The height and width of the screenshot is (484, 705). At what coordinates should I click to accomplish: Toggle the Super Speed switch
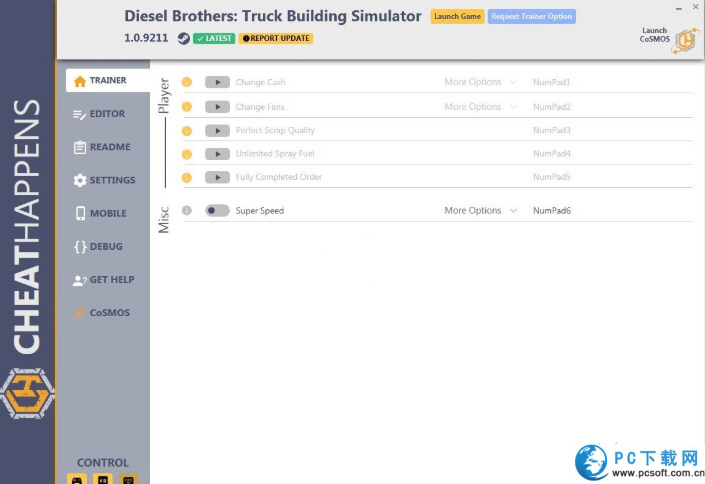click(217, 211)
